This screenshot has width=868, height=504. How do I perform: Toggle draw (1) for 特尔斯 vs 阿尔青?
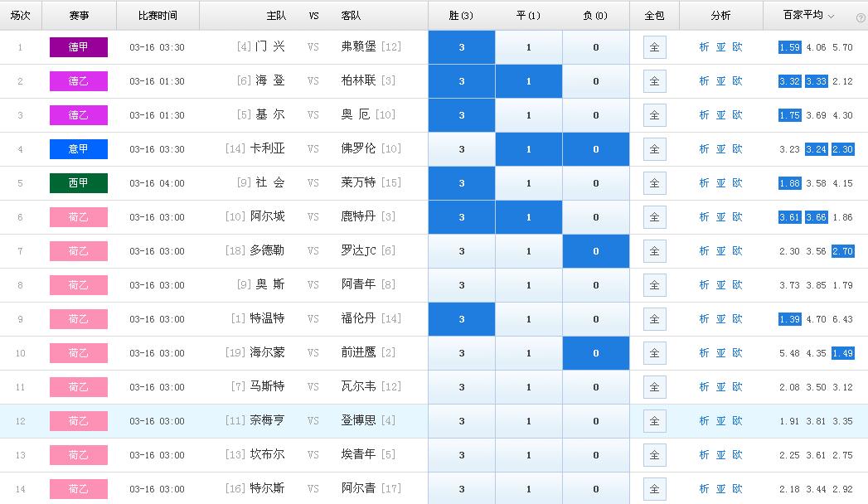click(x=529, y=489)
